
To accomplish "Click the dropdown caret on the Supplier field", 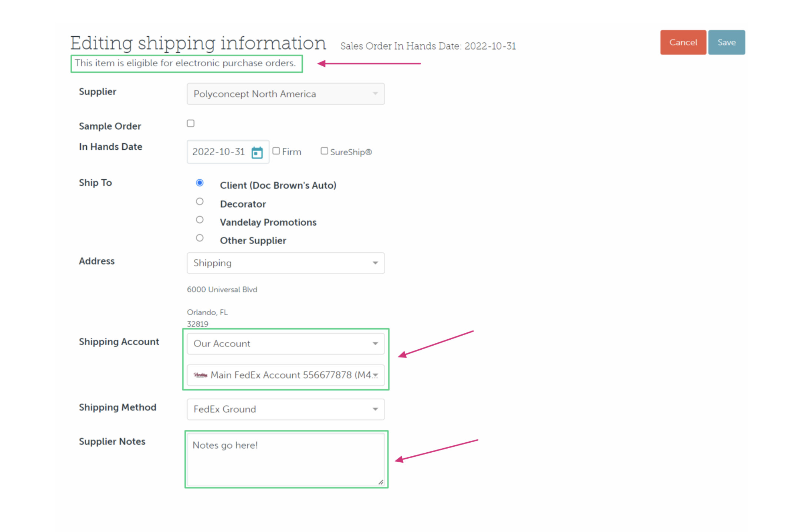I will [x=376, y=94].
